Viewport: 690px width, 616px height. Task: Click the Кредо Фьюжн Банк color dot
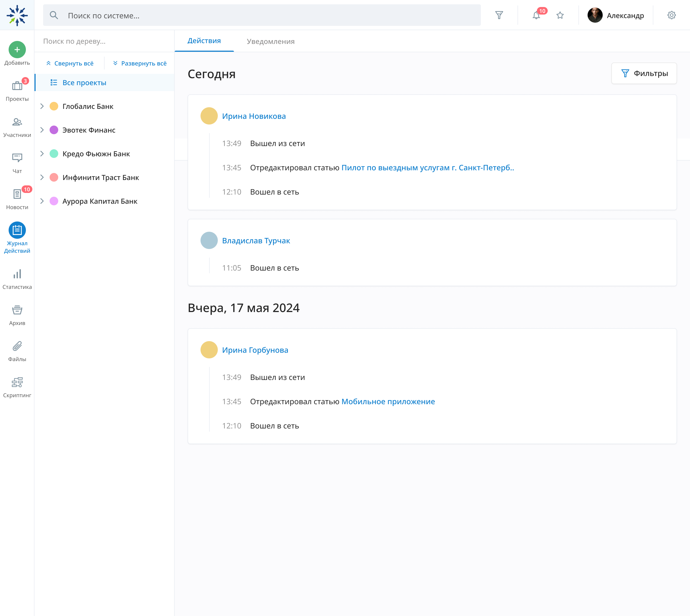[x=54, y=154]
